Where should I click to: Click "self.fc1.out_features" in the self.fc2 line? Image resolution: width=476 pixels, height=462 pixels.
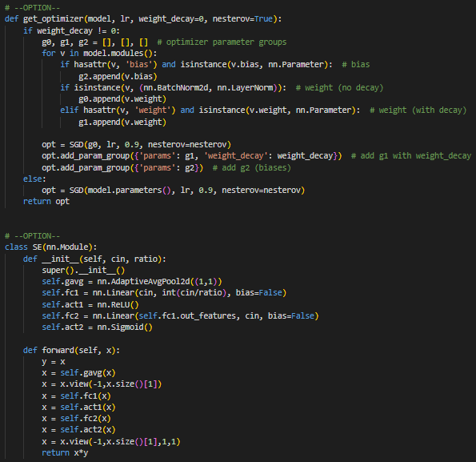pos(187,316)
